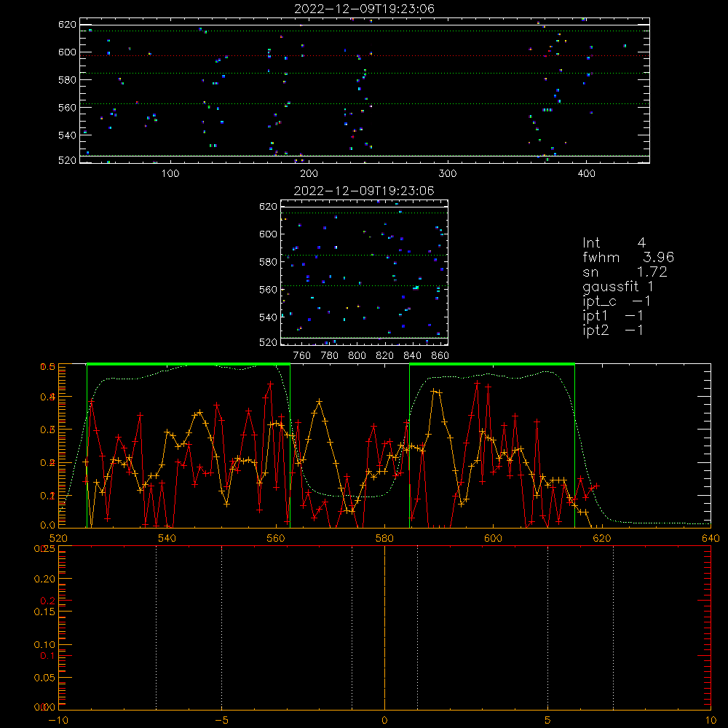Select x-axis label 640 under the profile line plot

click(711, 539)
